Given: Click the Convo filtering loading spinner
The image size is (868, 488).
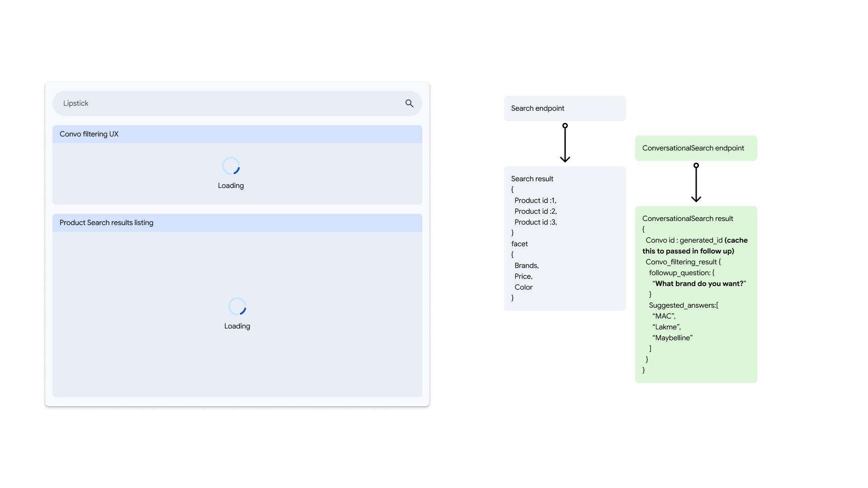Looking at the screenshot, I should coord(231,166).
